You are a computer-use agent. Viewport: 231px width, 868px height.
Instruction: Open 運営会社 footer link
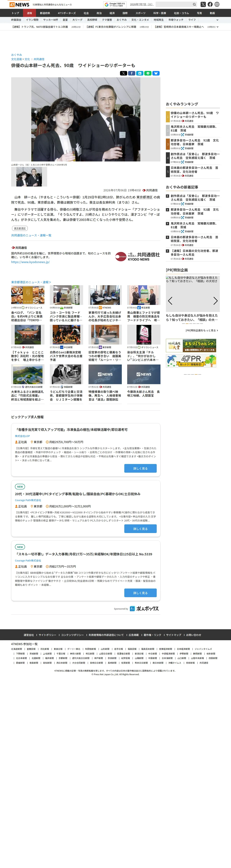(29, 635)
